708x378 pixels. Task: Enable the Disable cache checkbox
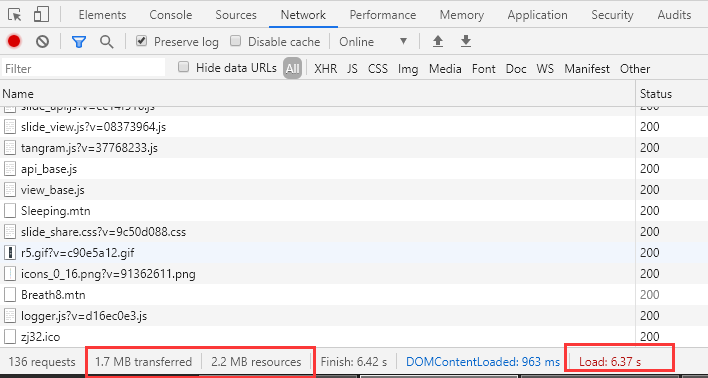(x=235, y=41)
